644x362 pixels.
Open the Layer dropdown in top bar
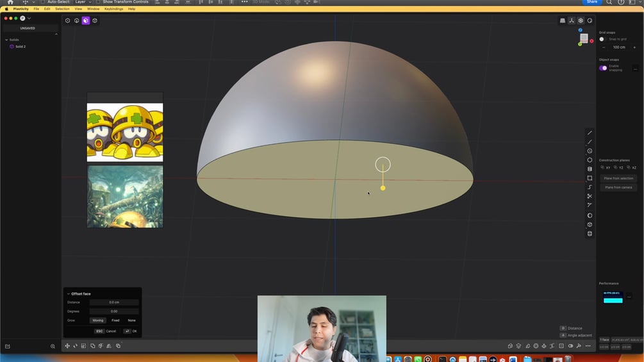pyautogui.click(x=83, y=2)
